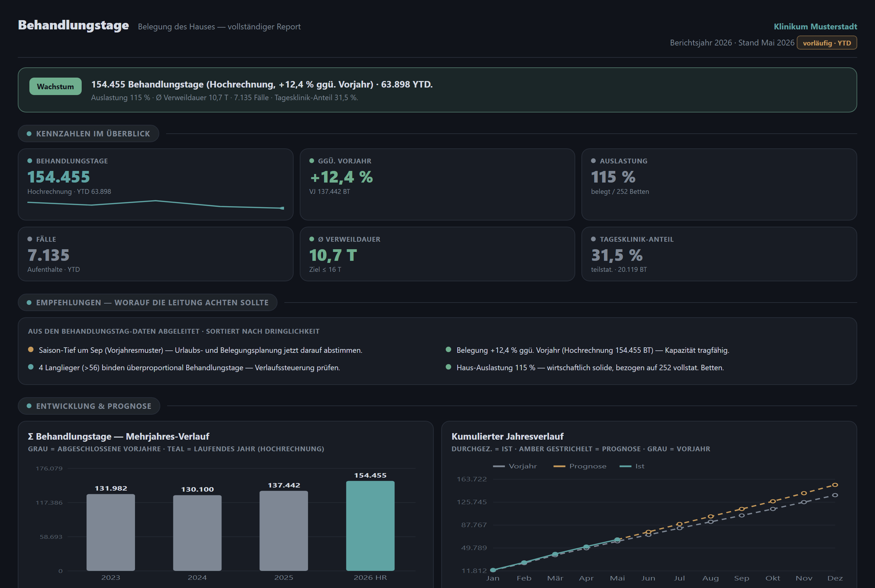Select the Empfehlungen section header pill
The image size is (875, 588).
pos(148,302)
